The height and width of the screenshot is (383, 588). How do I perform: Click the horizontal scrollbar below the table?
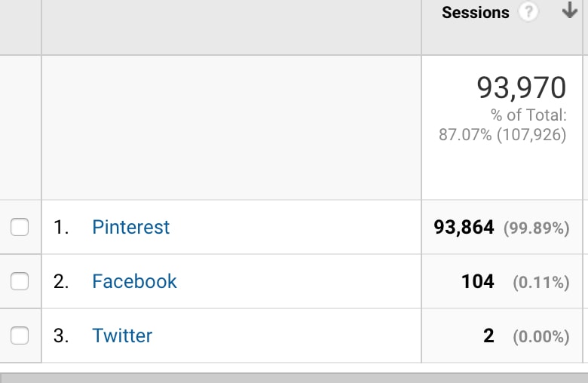click(294, 378)
